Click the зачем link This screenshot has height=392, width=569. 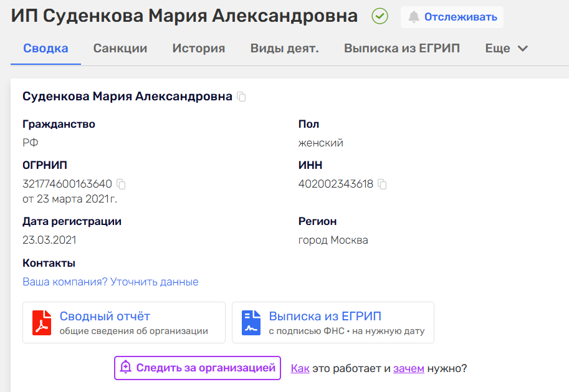tap(408, 368)
